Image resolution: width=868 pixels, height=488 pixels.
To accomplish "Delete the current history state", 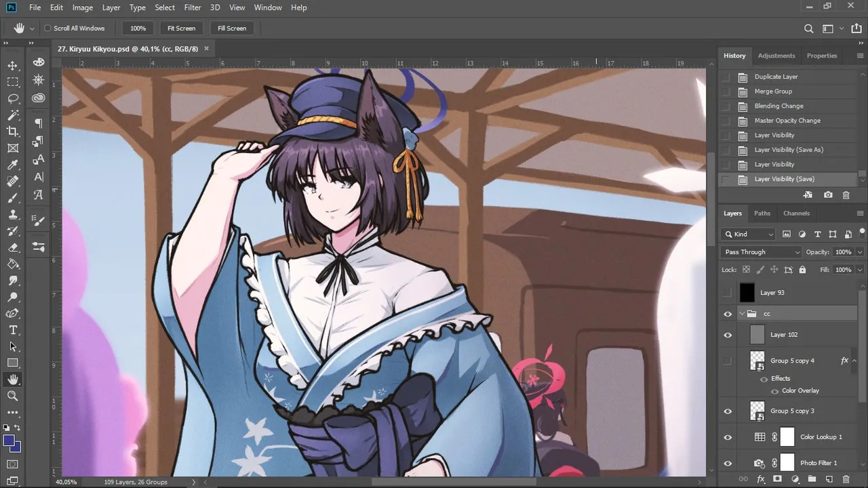I will [x=846, y=195].
